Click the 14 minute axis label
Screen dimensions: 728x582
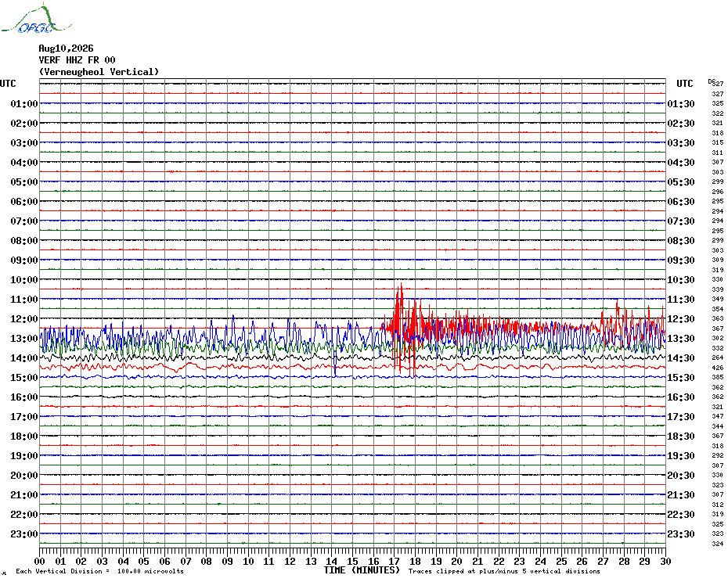[x=332, y=561]
